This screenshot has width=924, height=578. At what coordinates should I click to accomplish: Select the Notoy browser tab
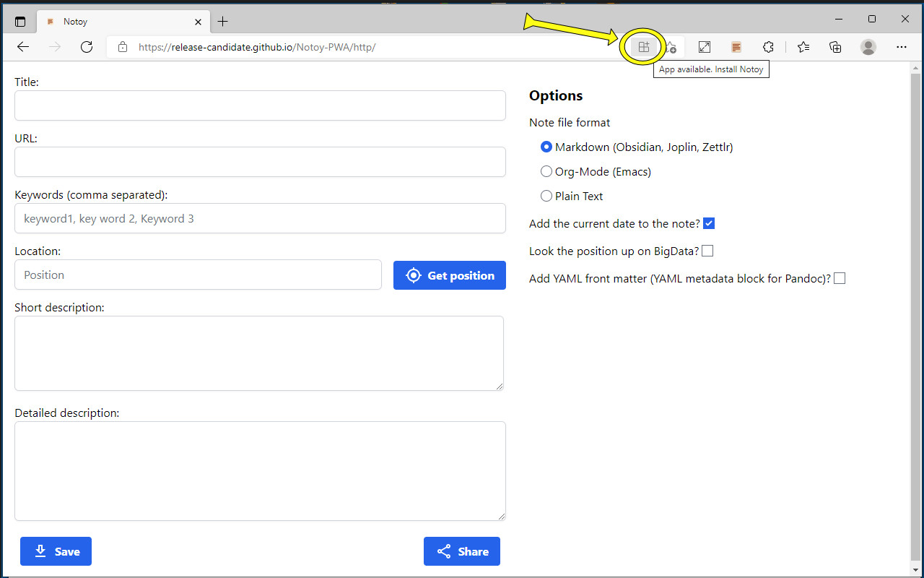(123, 22)
